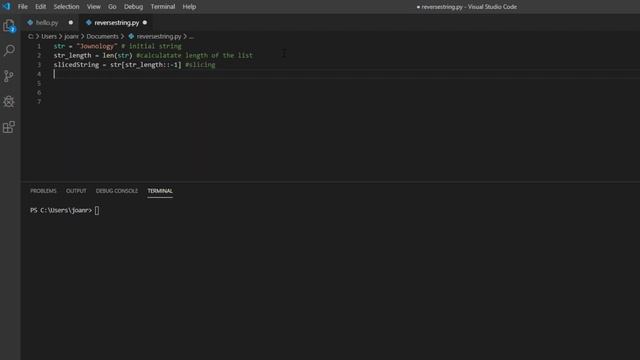Expand the breadcrumb ellipsis symbol list
The image size is (640, 360).
pos(191,36)
